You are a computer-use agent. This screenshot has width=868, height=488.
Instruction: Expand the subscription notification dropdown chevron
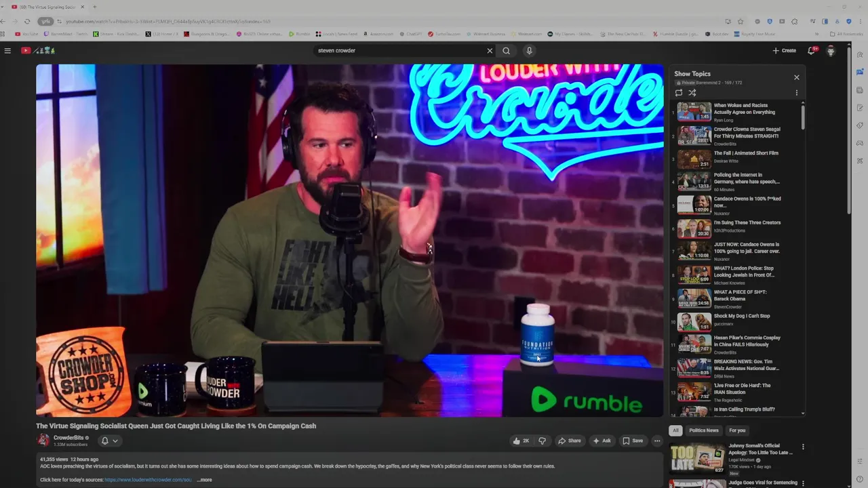pos(115,441)
